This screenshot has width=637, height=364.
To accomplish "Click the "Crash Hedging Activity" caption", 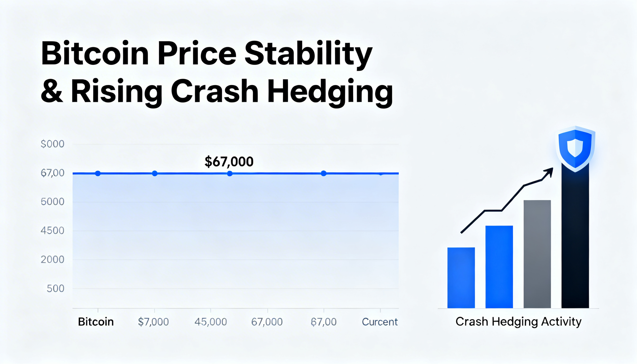I will click(518, 321).
